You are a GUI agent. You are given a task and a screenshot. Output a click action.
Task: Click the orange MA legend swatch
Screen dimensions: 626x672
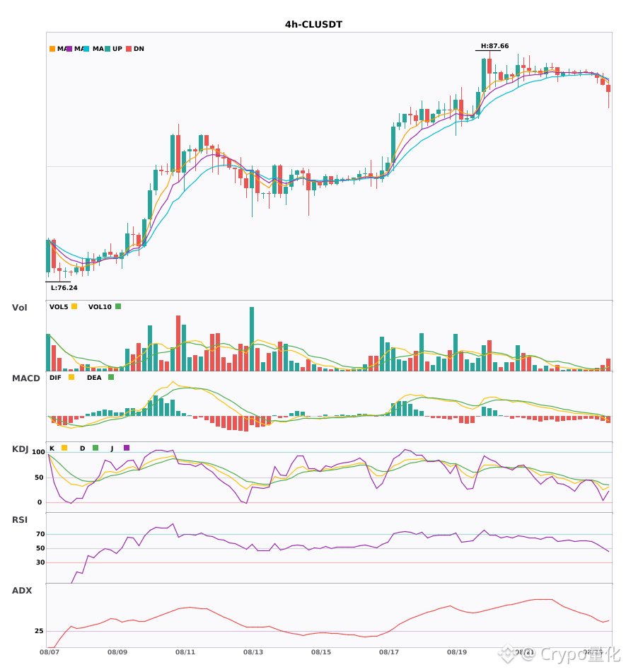pyautogui.click(x=52, y=49)
